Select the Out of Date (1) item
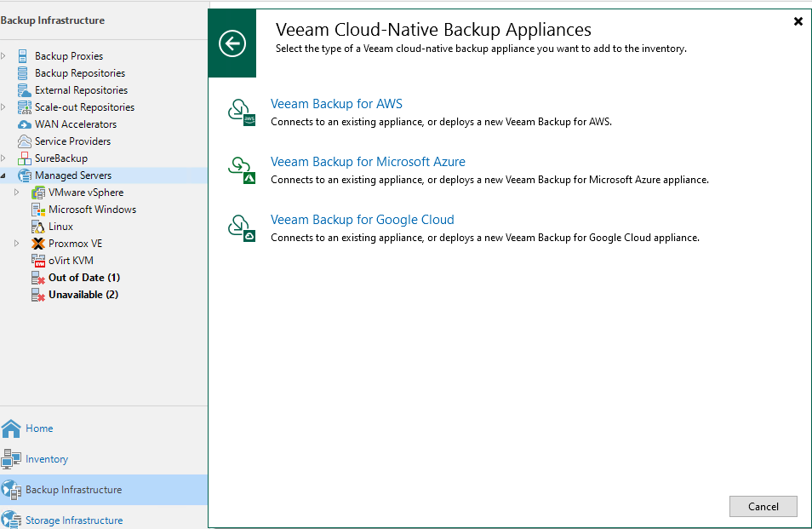 [x=83, y=278]
